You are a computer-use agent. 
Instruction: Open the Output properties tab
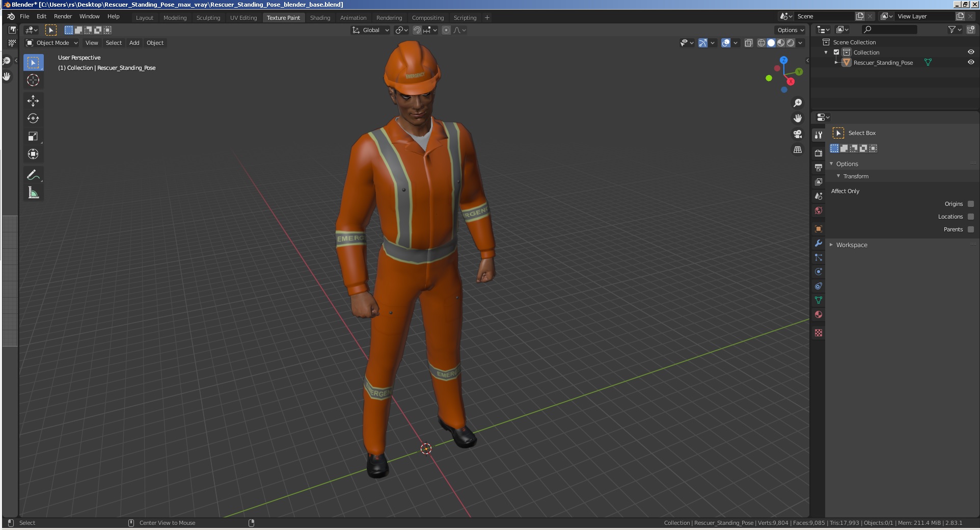tap(819, 167)
